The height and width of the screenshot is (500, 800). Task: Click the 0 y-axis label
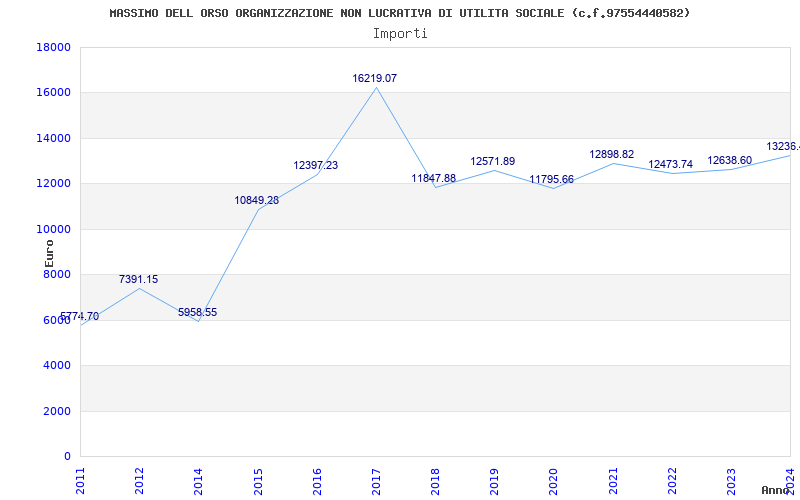point(67,457)
